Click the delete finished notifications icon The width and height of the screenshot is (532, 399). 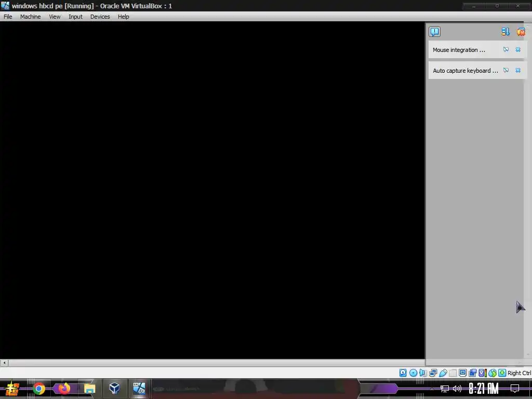[x=521, y=32]
